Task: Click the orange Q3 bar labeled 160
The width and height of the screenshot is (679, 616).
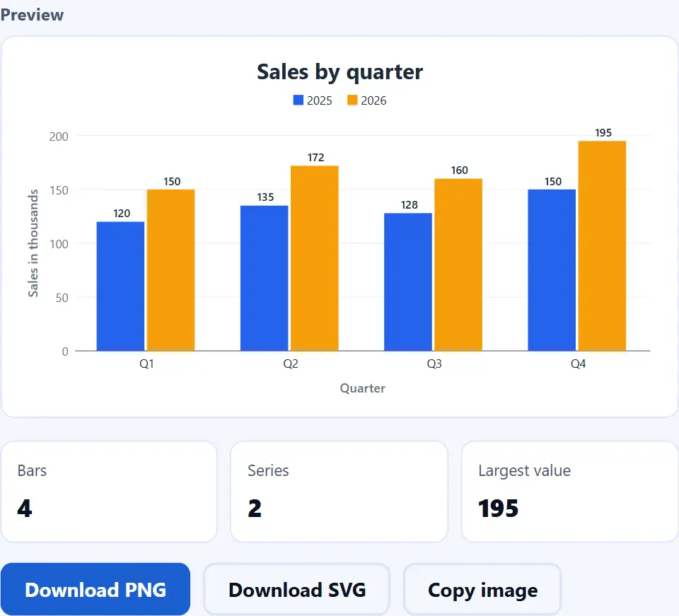Action: [x=458, y=265]
